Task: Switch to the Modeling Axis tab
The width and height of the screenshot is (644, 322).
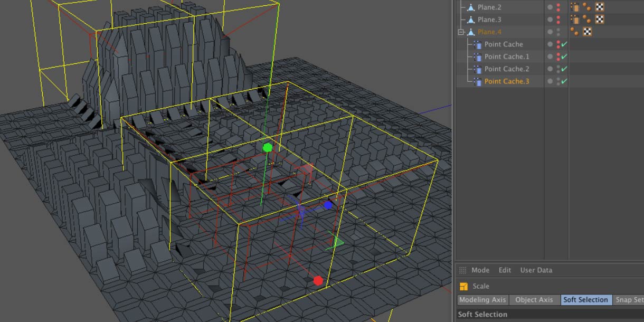Action: click(482, 300)
